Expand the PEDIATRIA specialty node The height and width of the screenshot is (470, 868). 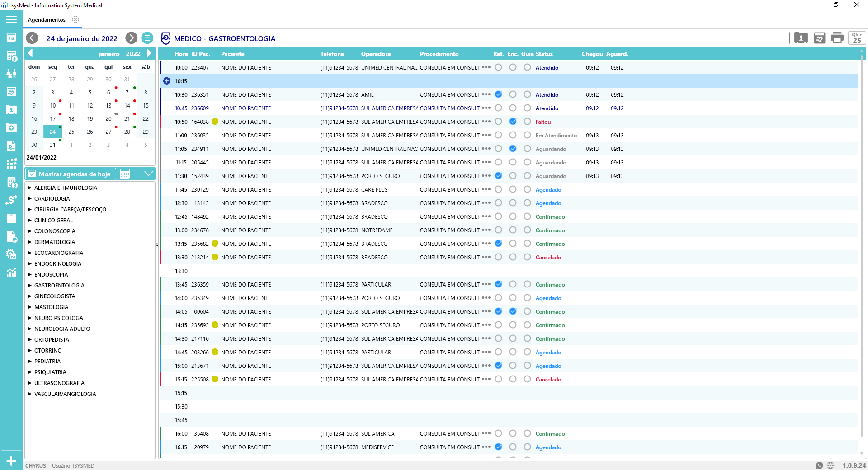pos(30,361)
